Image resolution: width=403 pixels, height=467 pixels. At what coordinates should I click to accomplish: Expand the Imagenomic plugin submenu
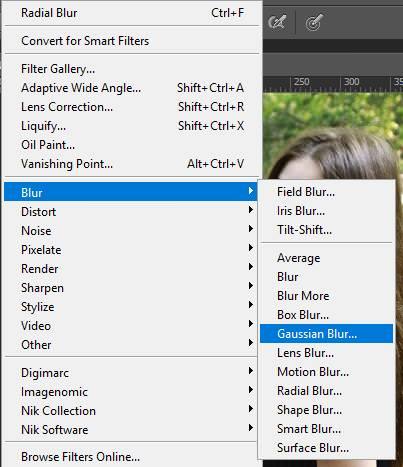pos(131,392)
